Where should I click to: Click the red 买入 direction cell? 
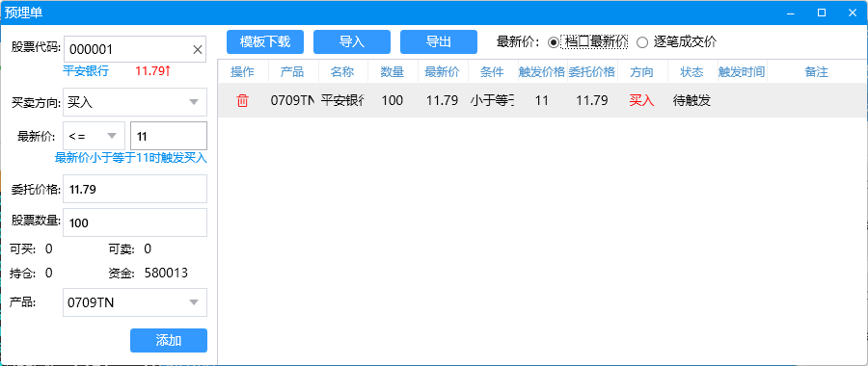coord(641,100)
